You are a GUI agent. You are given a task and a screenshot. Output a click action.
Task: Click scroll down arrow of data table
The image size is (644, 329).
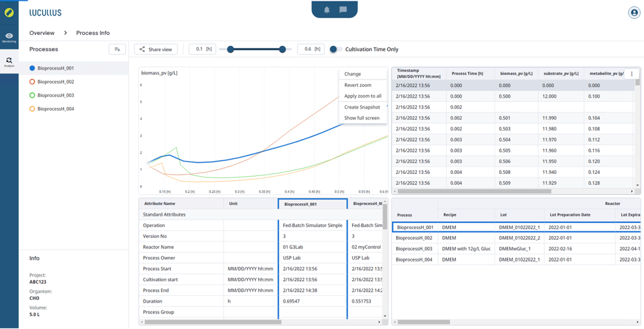pos(637,185)
